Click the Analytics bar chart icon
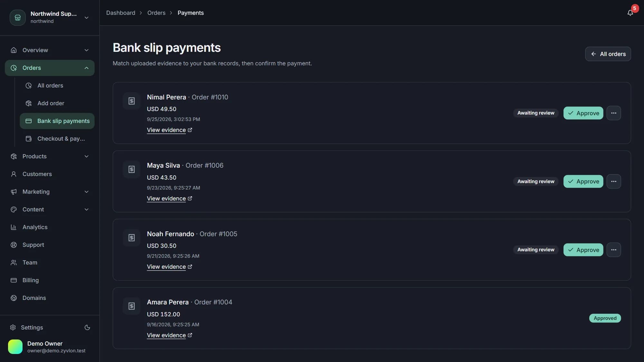 pos(14,227)
